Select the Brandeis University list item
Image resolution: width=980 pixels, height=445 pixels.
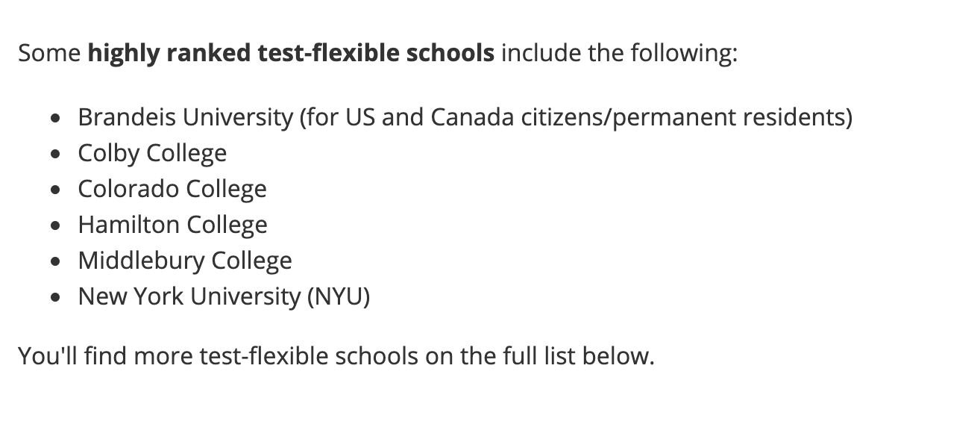[x=465, y=118]
